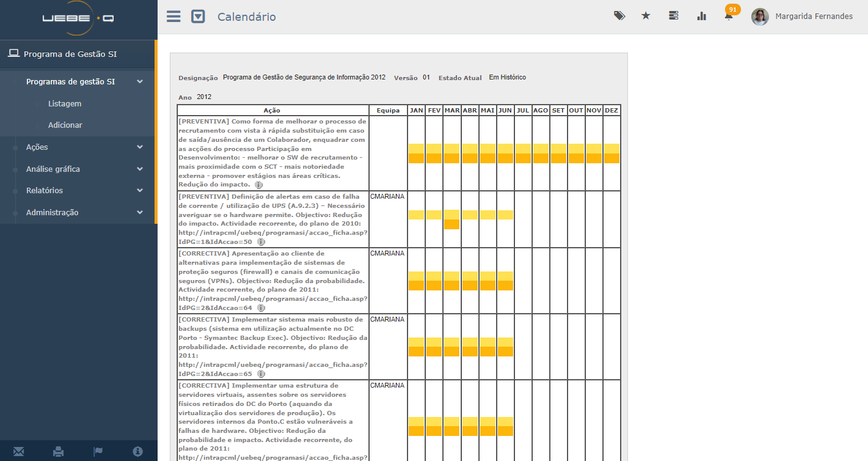The width and height of the screenshot is (868, 461).
Task: Click the server stack icon
Action: coord(673,16)
